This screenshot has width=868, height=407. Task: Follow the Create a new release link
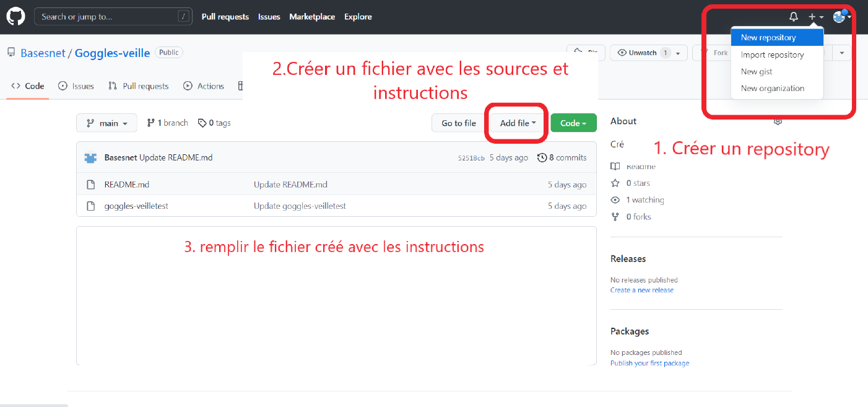point(641,290)
